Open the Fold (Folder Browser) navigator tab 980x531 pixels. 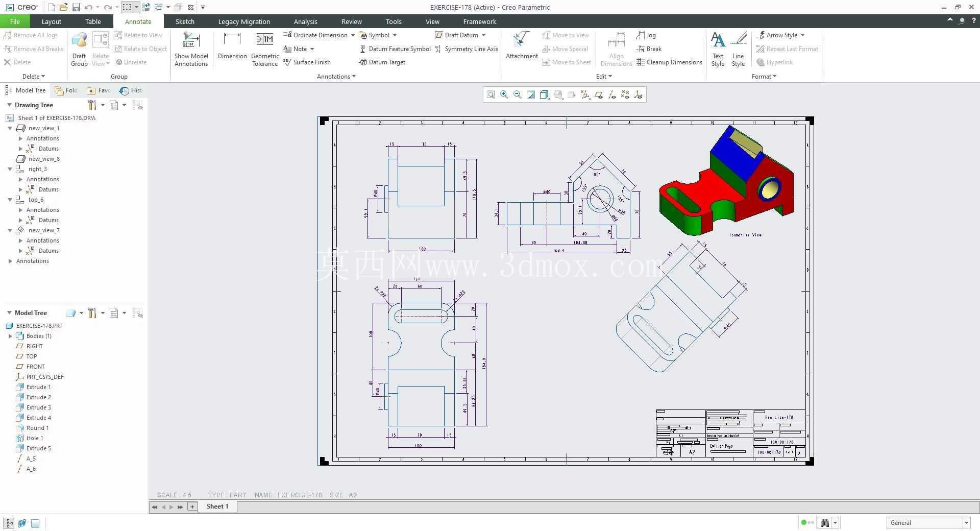tap(66, 90)
